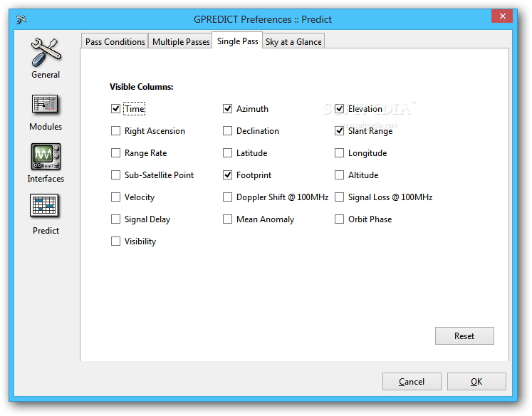Check the Latitude column checkbox
Viewport: 532px width, 416px height.
(227, 153)
